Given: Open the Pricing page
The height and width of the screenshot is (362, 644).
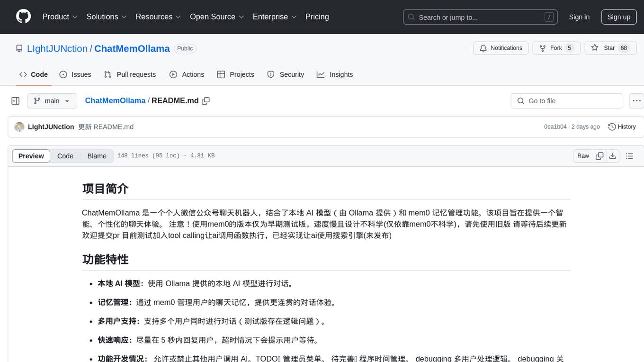Looking at the screenshot, I should pos(317,17).
